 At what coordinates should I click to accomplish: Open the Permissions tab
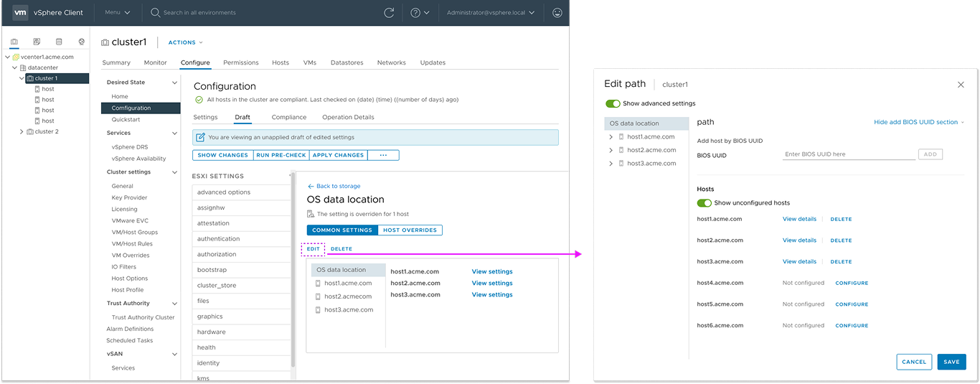pyautogui.click(x=241, y=62)
